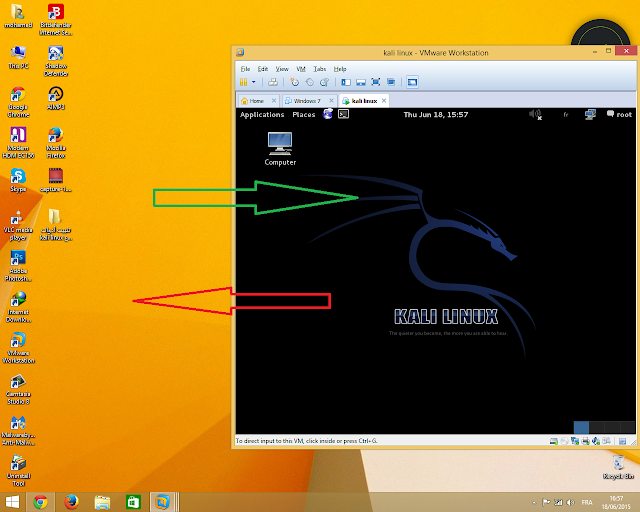Open This PC desktop icon

click(18, 57)
